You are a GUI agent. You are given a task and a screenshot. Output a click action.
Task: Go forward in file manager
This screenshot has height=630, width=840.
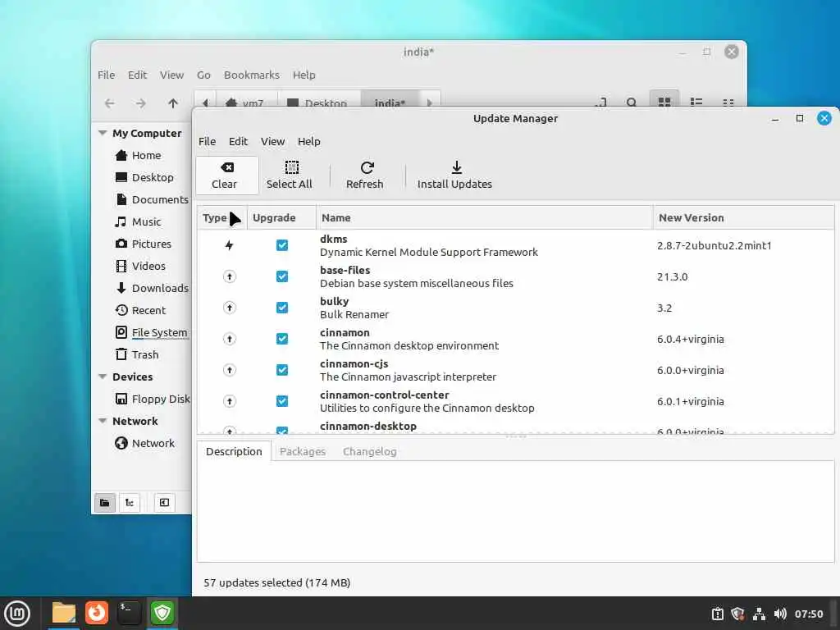[x=141, y=103]
